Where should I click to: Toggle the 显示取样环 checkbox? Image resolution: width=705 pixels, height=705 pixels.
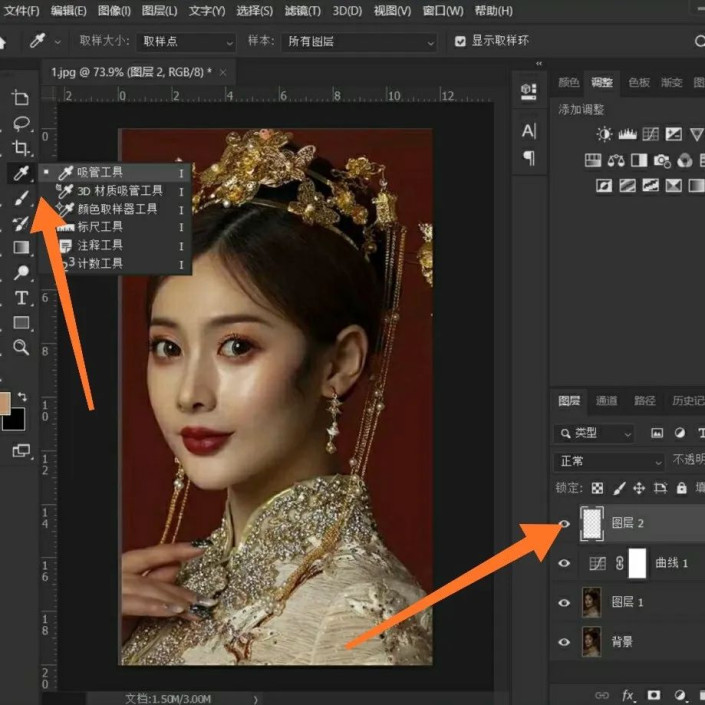[460, 41]
